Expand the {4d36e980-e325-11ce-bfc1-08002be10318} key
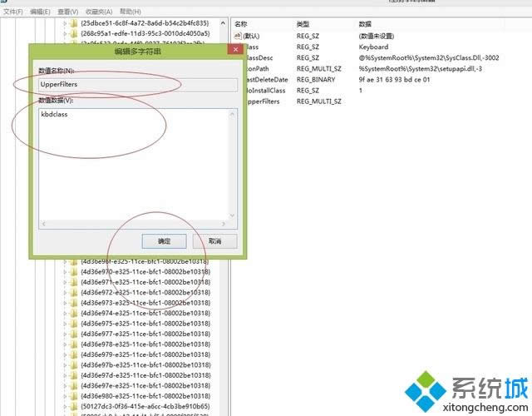The width and height of the screenshot is (532, 416). pos(65,396)
